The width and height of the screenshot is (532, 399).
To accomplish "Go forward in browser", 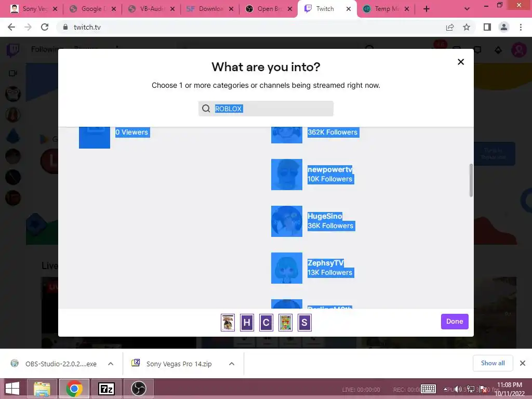I will pos(28,27).
